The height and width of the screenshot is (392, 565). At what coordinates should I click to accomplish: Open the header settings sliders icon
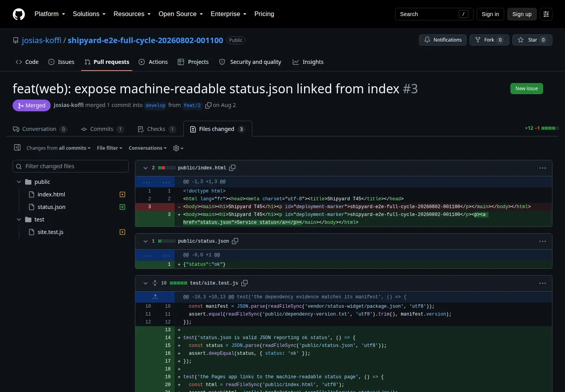coord(546,14)
